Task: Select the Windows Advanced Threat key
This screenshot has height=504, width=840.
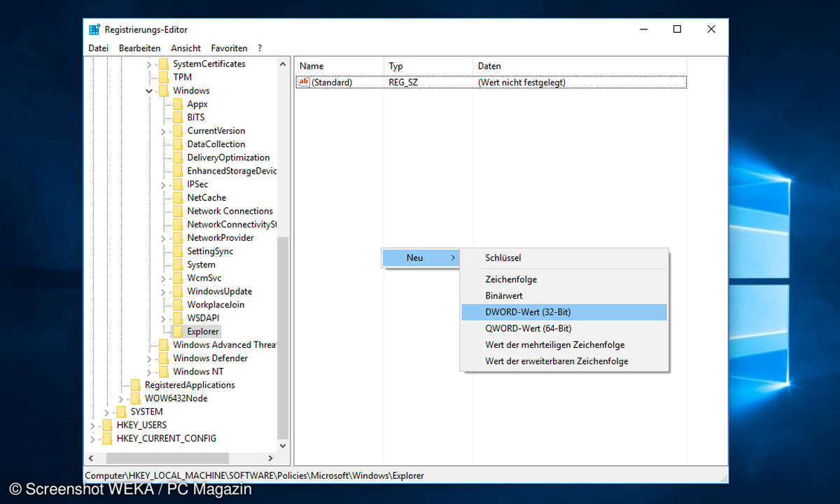Action: click(x=224, y=344)
